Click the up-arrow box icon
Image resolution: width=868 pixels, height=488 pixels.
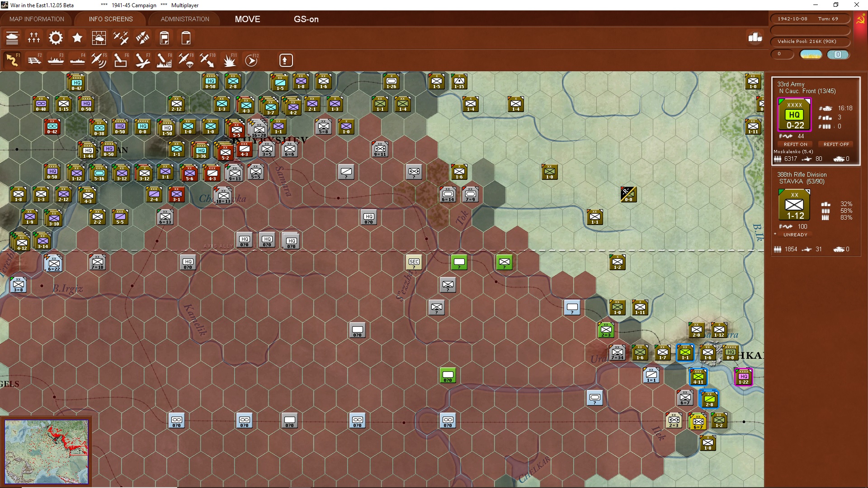[x=286, y=60]
